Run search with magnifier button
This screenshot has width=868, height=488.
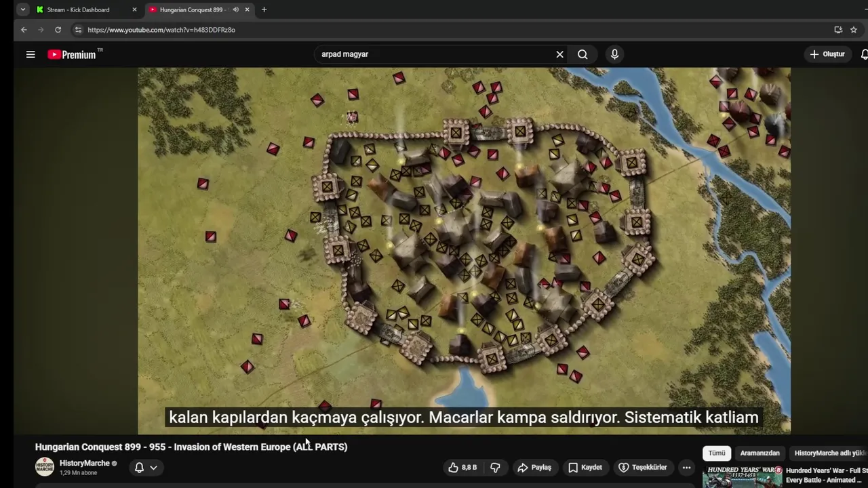click(583, 54)
